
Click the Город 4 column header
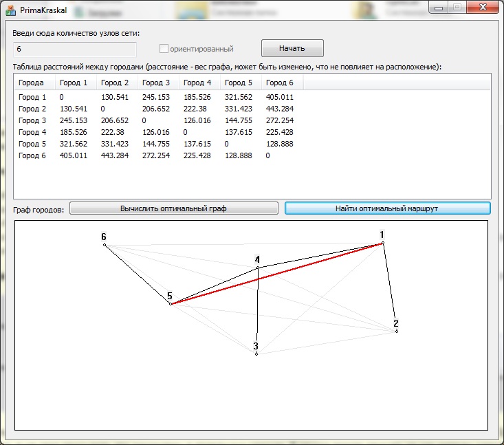tap(199, 83)
